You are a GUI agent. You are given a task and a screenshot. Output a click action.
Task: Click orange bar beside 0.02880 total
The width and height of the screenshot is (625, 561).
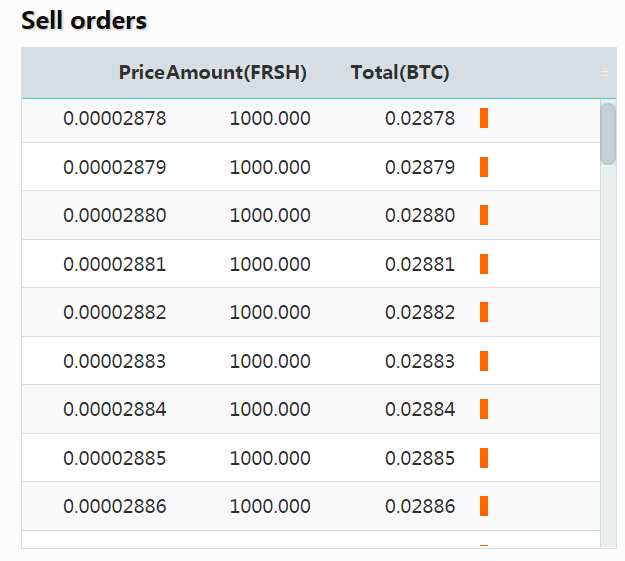point(484,215)
